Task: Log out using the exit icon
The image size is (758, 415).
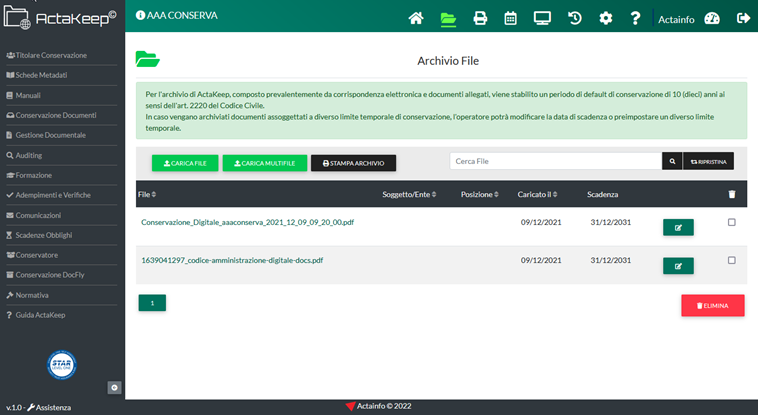Action: (742, 17)
